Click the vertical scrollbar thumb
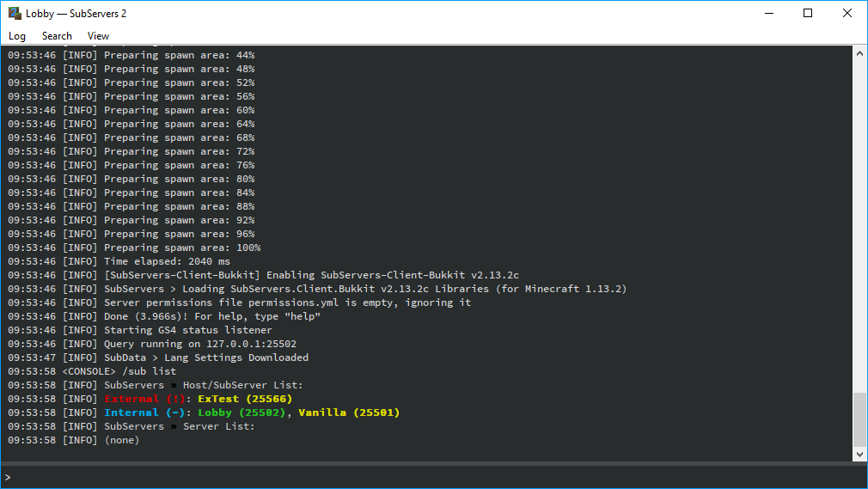This screenshot has height=489, width=868. [859, 419]
